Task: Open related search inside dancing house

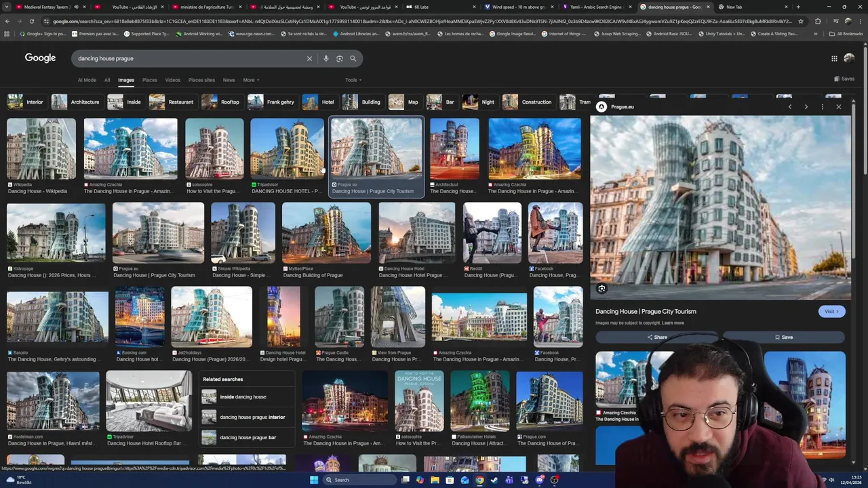Action: pyautogui.click(x=248, y=397)
